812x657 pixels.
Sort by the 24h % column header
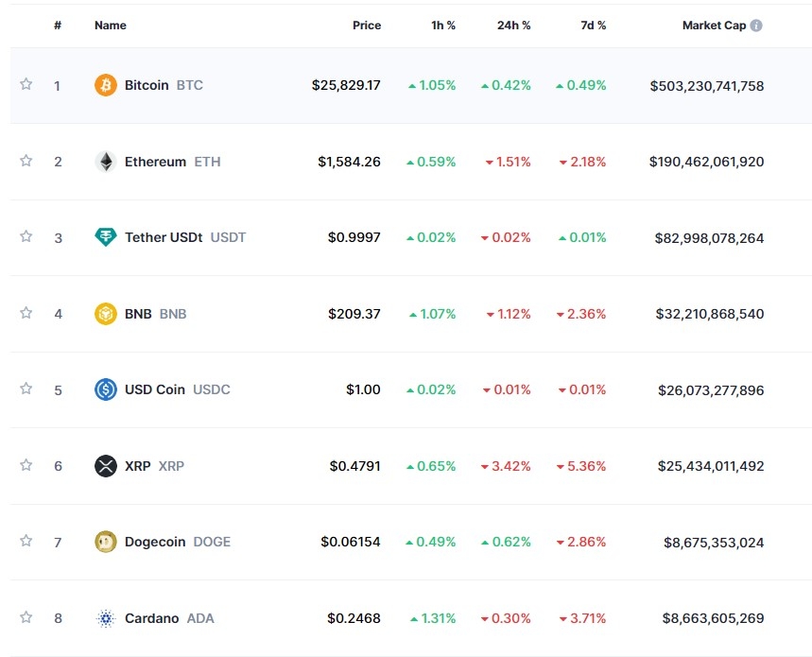[x=513, y=26]
